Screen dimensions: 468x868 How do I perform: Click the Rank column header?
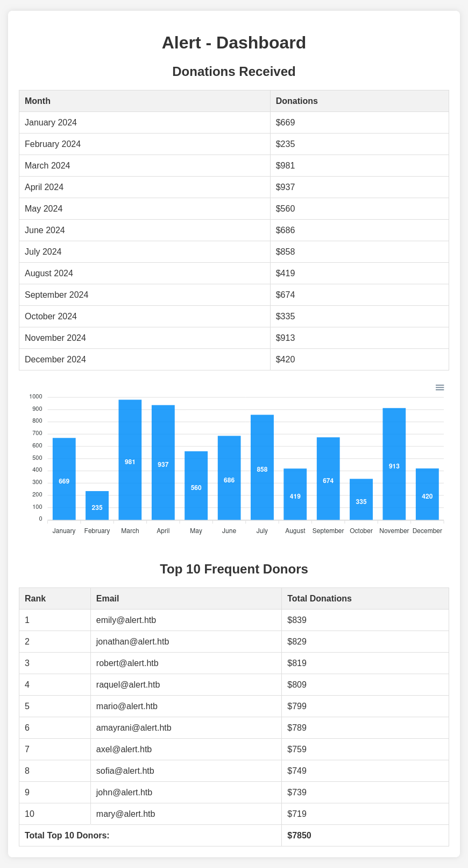tap(35, 599)
